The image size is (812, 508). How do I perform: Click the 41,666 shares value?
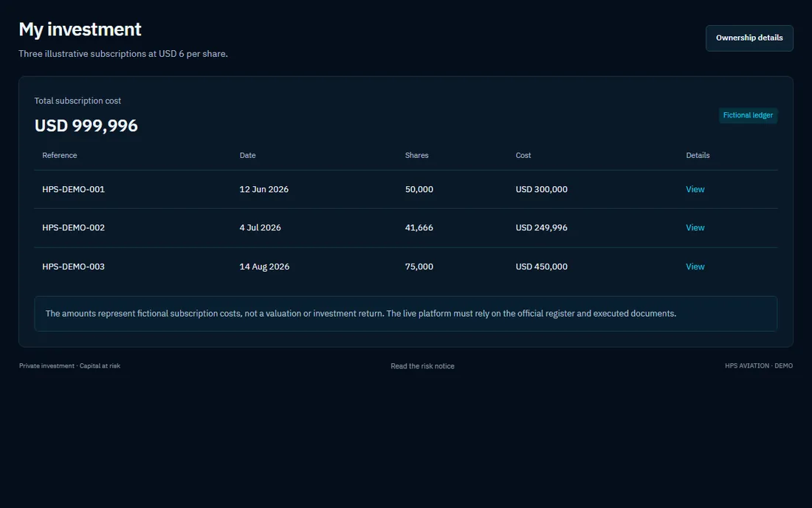point(419,228)
